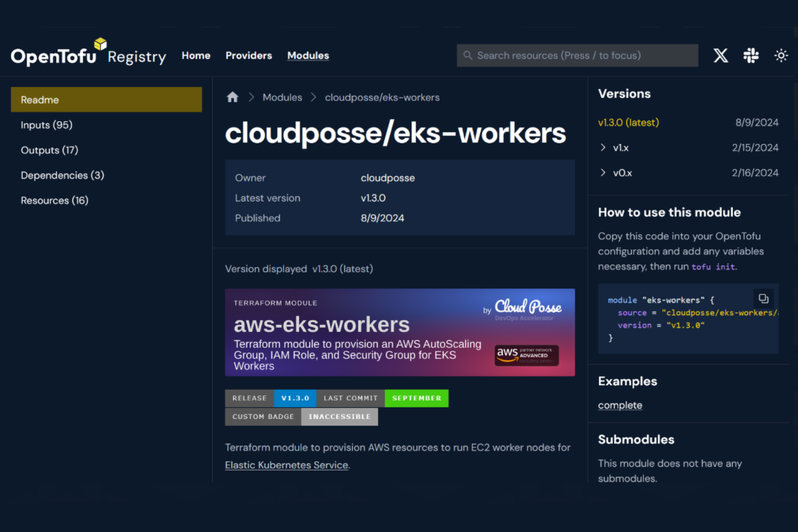The image size is (798, 532).
Task: Follow the Elastic Kubernetes Service link
Action: coord(286,465)
